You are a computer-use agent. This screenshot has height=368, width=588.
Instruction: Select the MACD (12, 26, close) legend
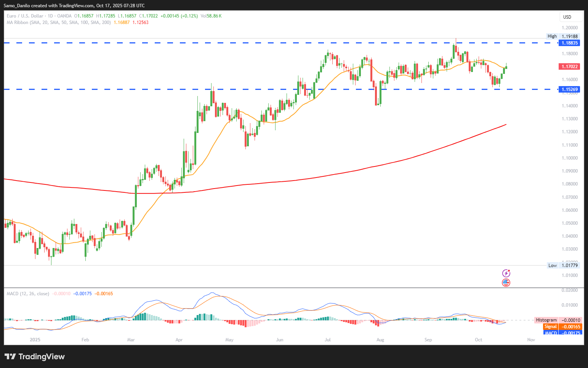pos(28,294)
